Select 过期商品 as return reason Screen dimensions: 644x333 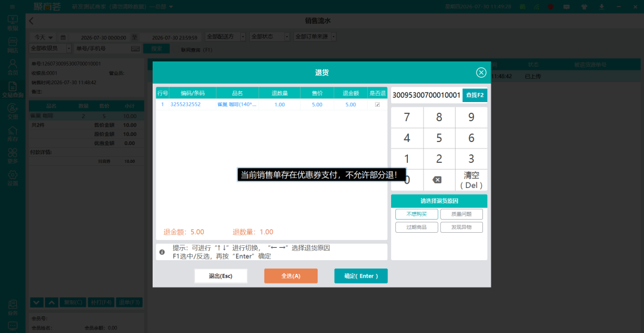[x=416, y=227]
